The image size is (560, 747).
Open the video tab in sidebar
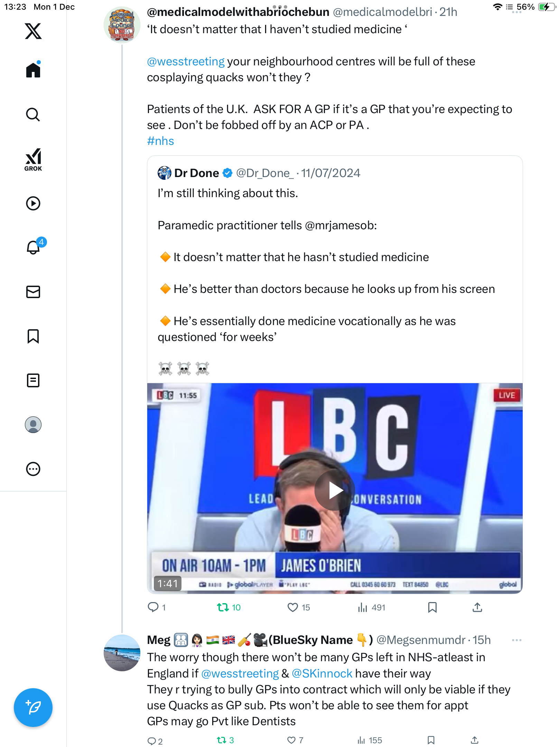click(33, 203)
